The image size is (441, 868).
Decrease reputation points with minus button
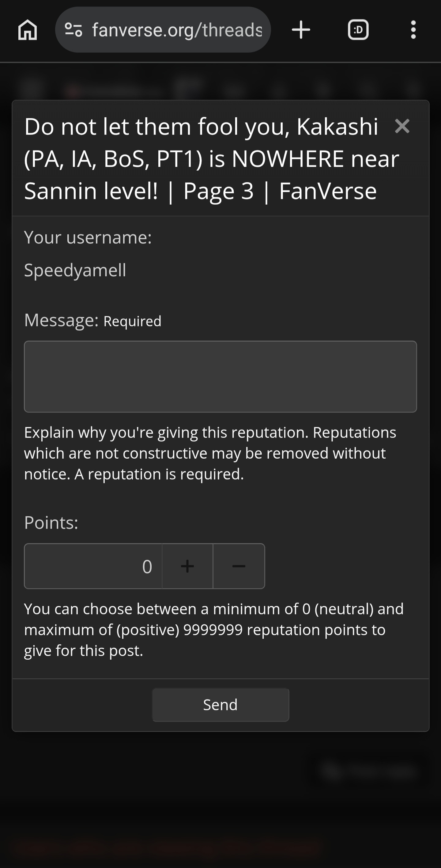click(x=239, y=566)
